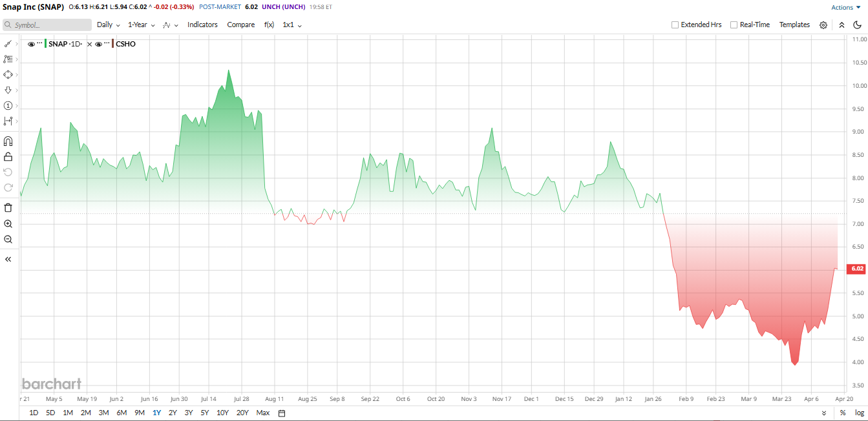Open the Indicators menu

click(x=202, y=25)
